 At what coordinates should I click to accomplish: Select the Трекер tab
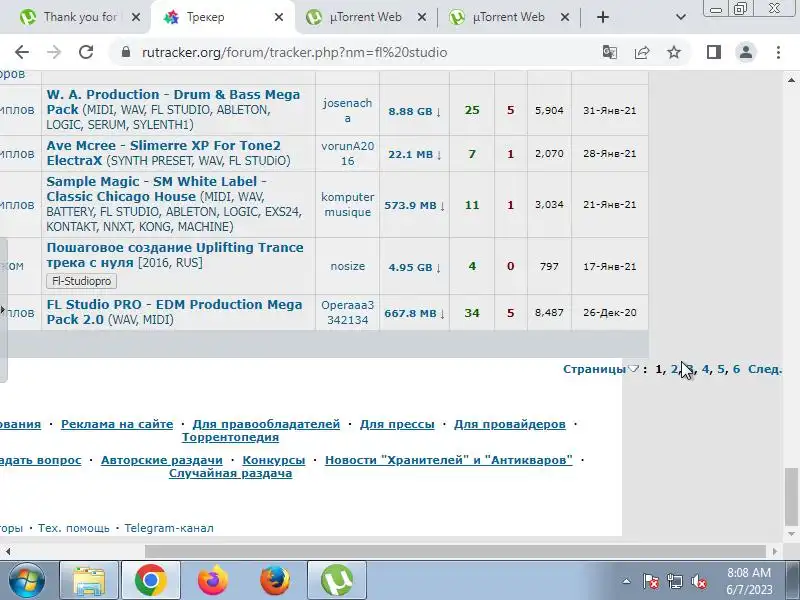(222, 17)
